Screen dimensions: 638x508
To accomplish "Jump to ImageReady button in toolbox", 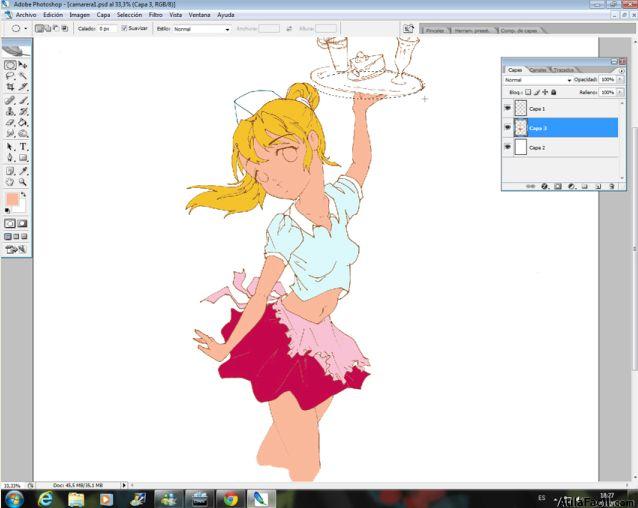I will coord(16,249).
